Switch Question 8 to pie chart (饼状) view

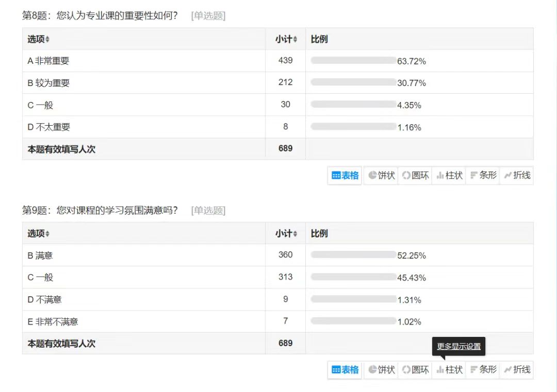point(381,176)
